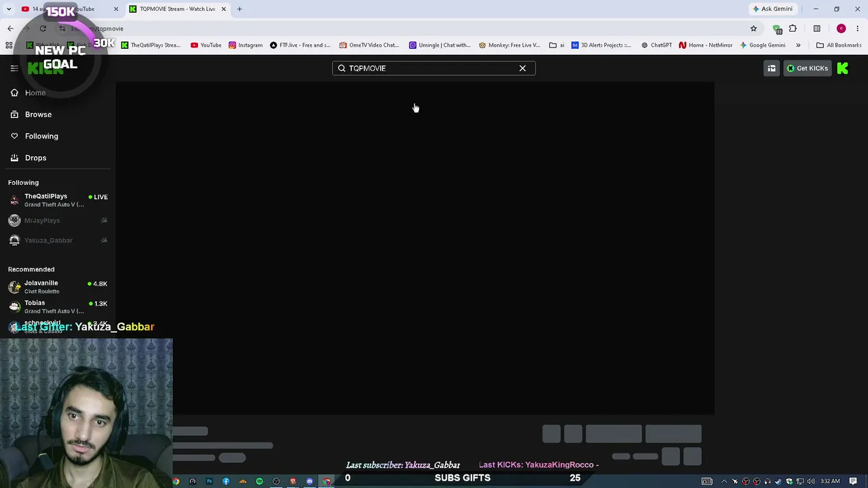Open Discord from the taskbar
This screenshot has height=488, width=868.
(x=309, y=481)
